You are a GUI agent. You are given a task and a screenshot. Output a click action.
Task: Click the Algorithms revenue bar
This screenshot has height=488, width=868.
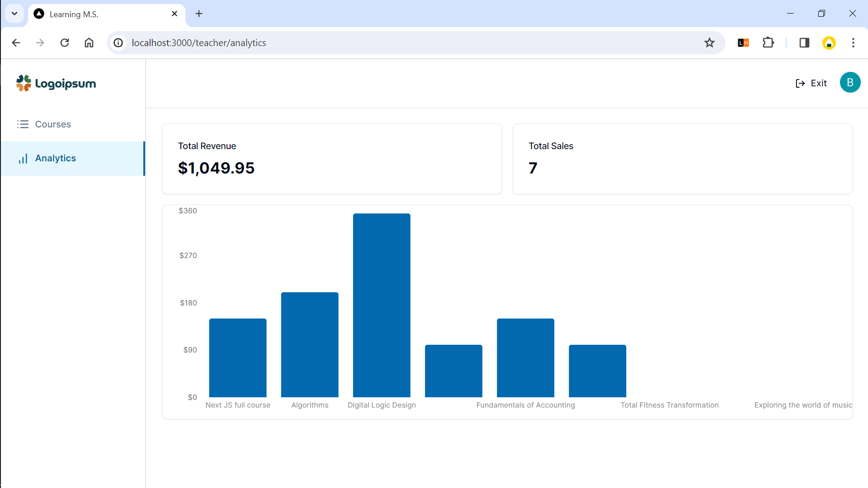(310, 344)
